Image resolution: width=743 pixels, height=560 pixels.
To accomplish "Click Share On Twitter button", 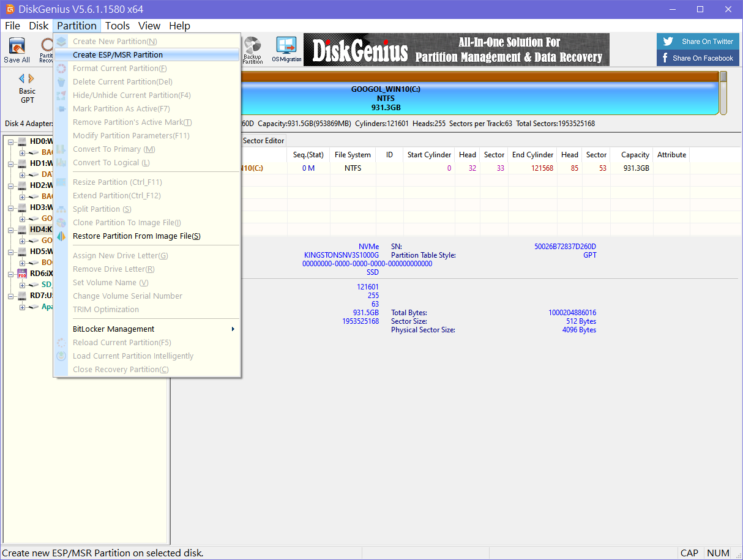I will pos(698,42).
